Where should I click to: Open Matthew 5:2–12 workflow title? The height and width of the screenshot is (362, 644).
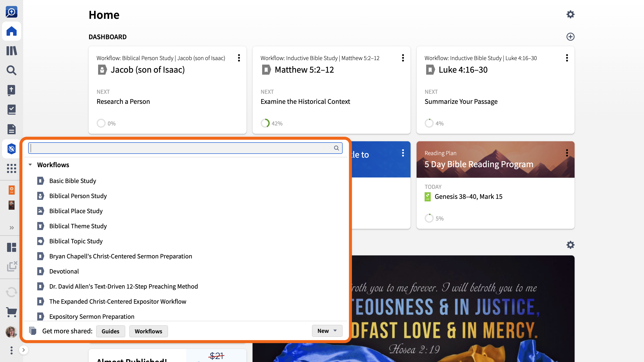[x=304, y=70]
